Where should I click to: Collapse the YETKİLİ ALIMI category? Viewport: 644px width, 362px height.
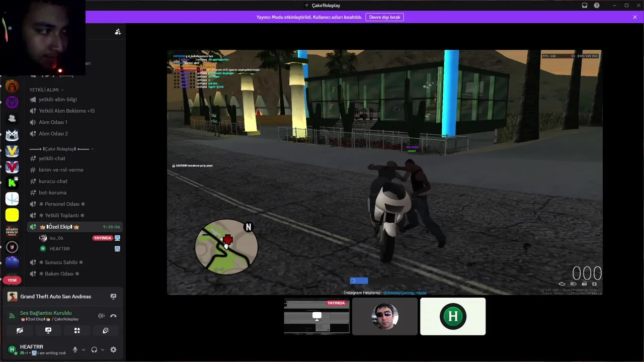46,89
